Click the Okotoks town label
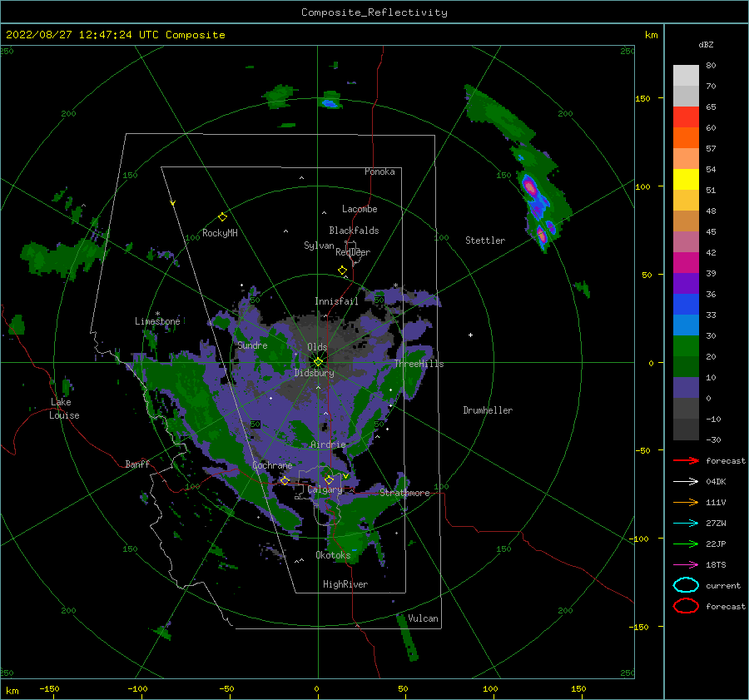 333,555
